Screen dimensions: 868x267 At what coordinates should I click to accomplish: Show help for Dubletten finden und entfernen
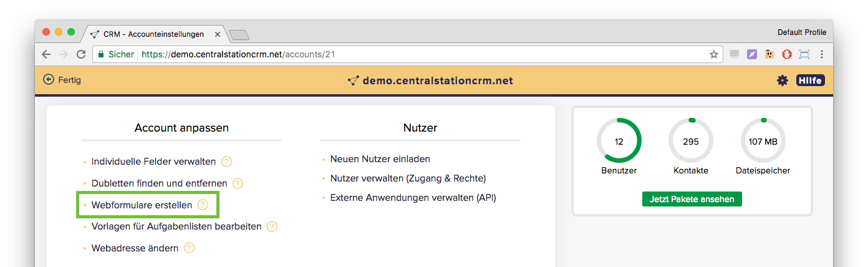pyautogui.click(x=238, y=183)
